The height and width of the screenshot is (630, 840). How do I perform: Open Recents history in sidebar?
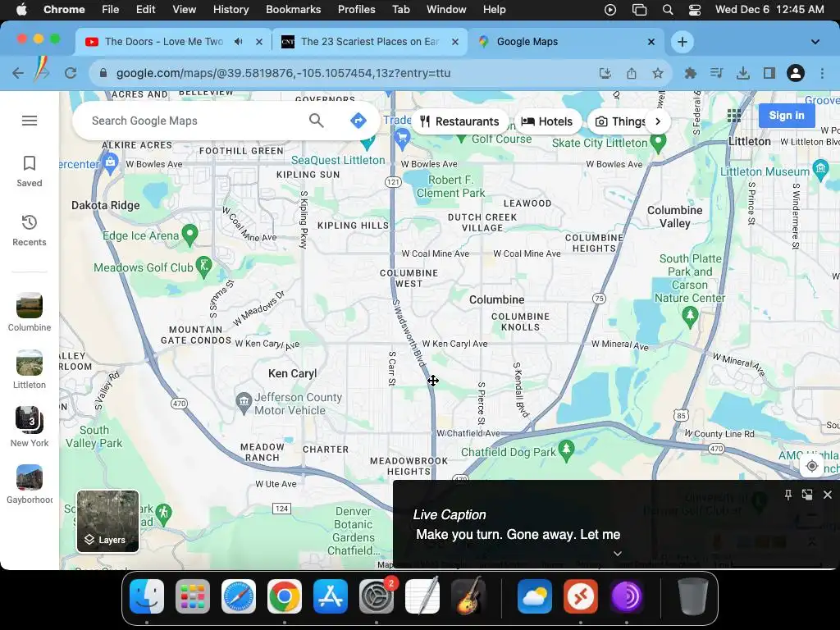30,231
